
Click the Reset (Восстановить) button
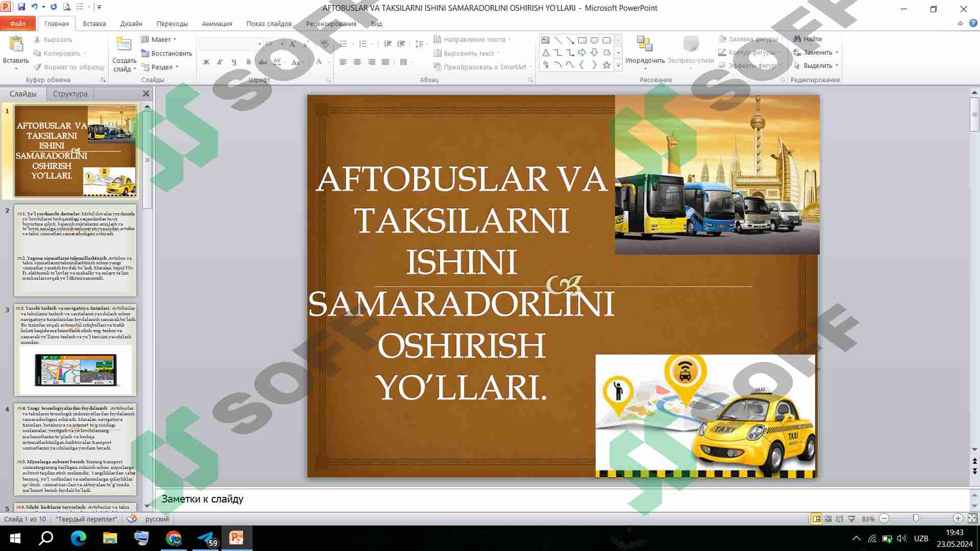point(166,53)
